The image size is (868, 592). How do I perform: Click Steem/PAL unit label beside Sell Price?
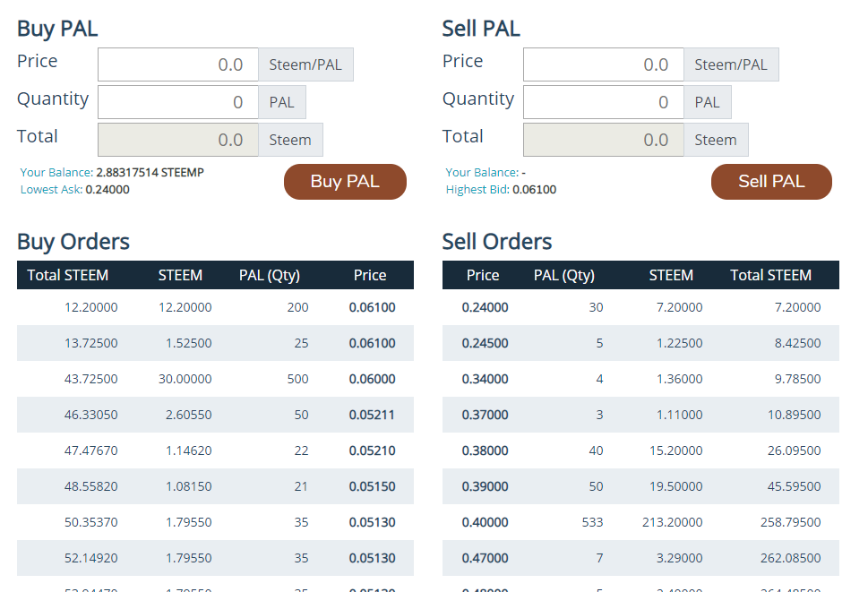coord(731,64)
